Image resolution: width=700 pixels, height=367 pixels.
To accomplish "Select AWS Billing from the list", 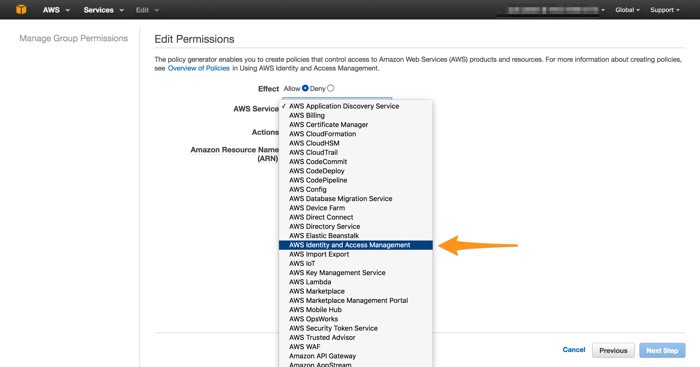I will coord(356,115).
